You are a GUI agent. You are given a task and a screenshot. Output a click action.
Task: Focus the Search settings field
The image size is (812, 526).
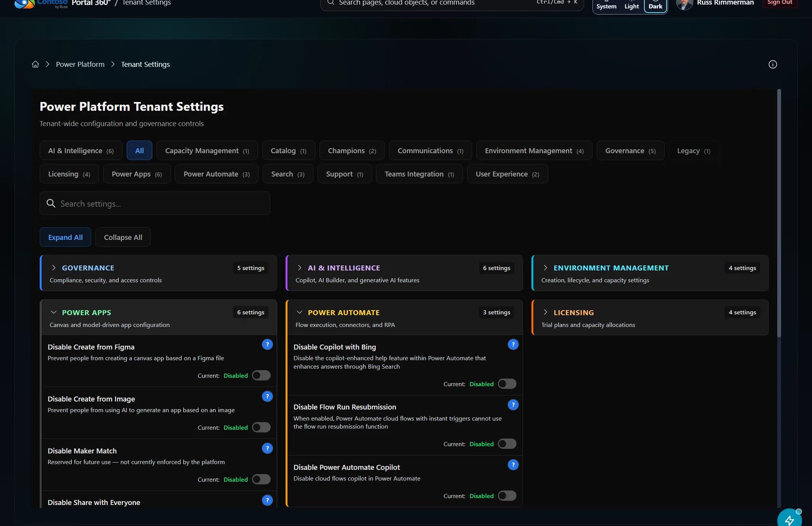coord(155,203)
